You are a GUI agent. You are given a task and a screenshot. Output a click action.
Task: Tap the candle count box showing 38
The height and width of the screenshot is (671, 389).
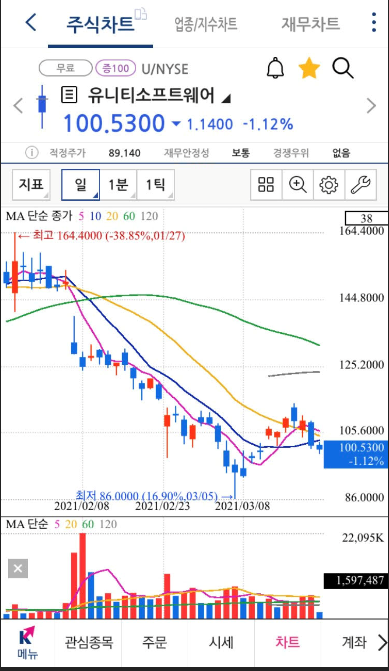tap(366, 218)
